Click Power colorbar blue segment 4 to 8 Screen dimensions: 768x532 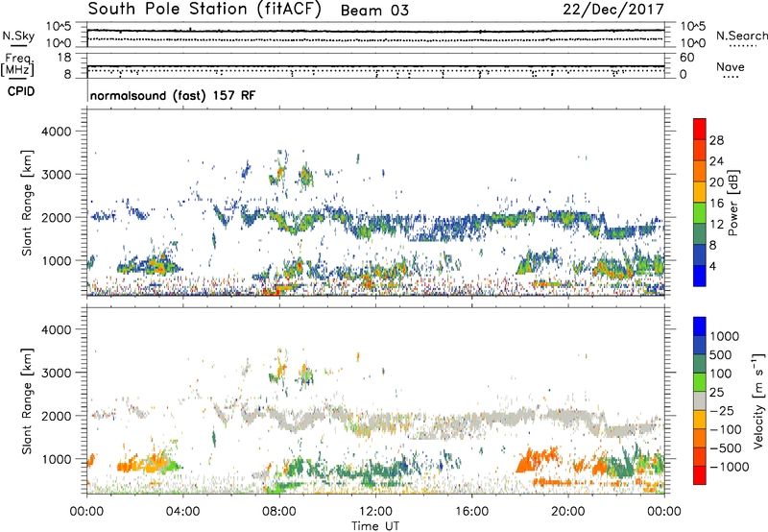point(700,254)
